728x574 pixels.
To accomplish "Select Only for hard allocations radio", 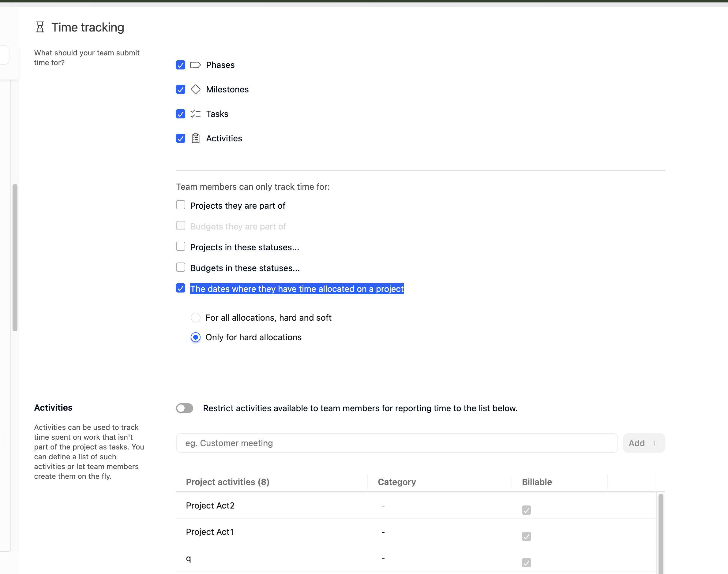I will 195,337.
